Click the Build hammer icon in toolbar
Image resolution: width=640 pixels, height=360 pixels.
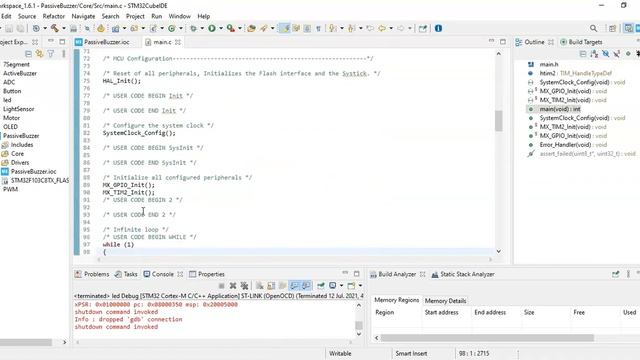(x=54, y=28)
